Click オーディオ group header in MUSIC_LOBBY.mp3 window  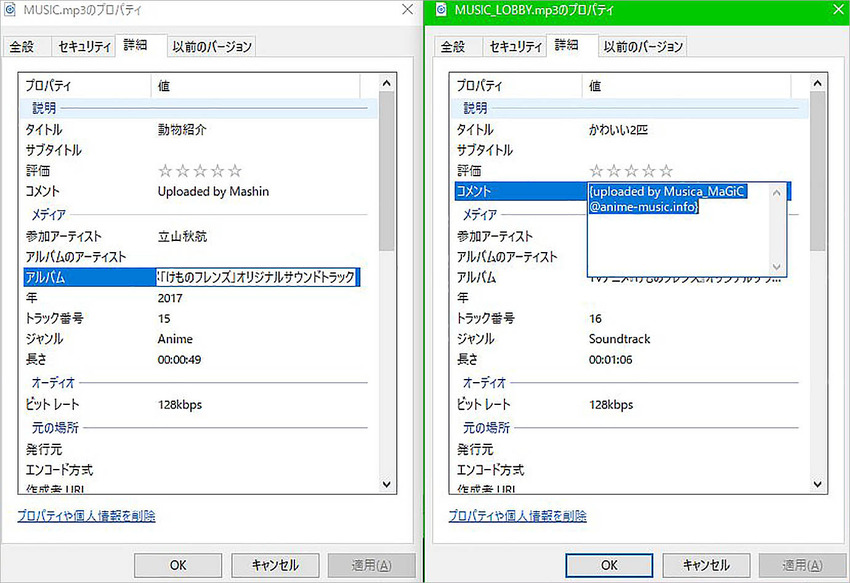point(630,383)
